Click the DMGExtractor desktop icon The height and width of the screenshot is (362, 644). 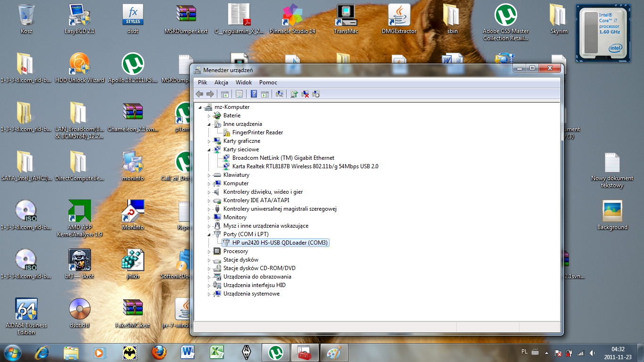tap(399, 19)
